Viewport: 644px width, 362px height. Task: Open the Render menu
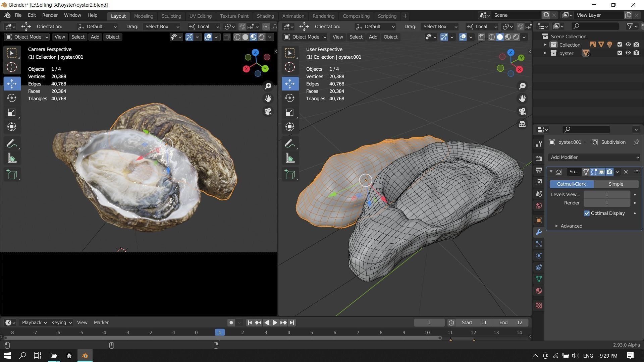[50, 15]
